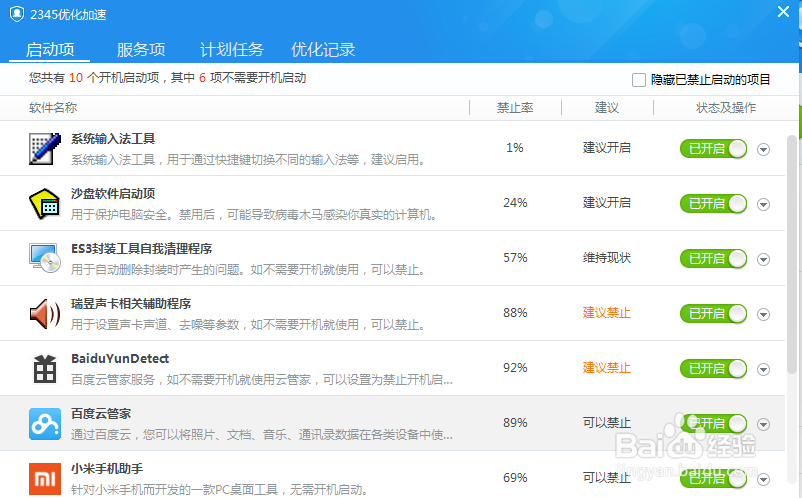Click the 沙盘软件启动项 yellow icon

[x=44, y=203]
